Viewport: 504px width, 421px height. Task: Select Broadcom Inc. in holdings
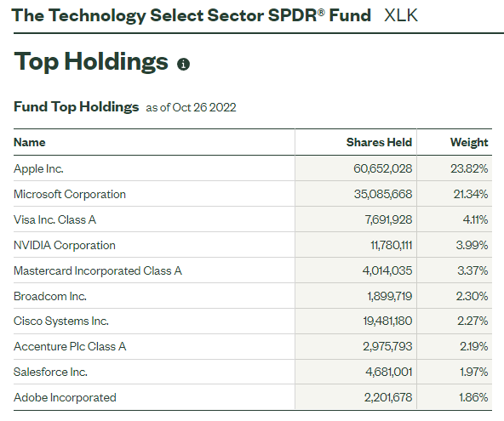pyautogui.click(x=50, y=296)
